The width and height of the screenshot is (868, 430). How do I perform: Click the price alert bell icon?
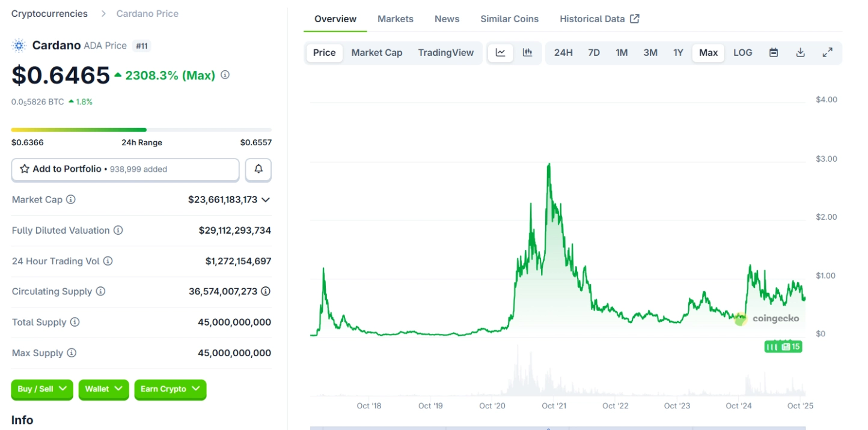(258, 169)
